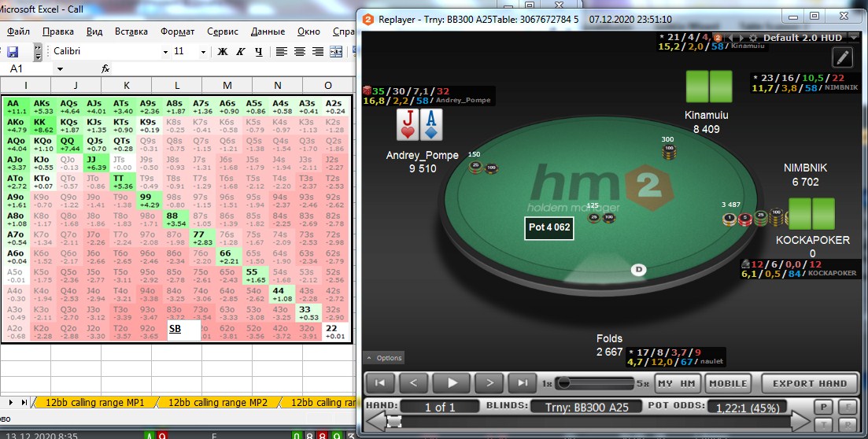Click the Pot 4 062 label
The width and height of the screenshot is (868, 439).
click(x=549, y=227)
